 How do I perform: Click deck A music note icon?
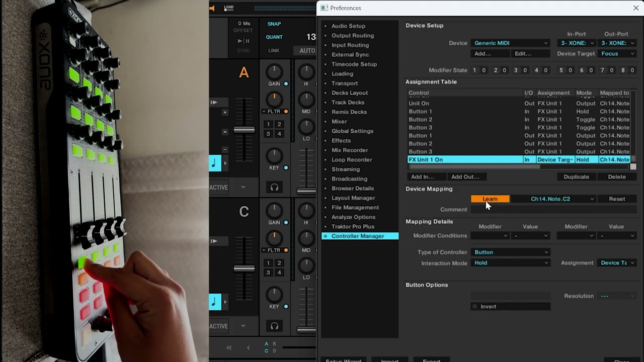click(214, 163)
